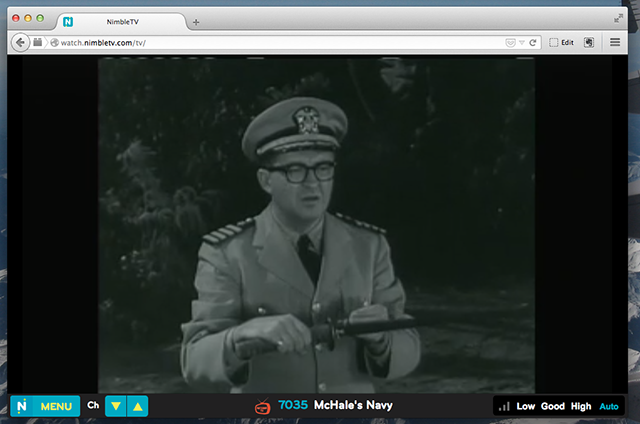Image resolution: width=640 pixels, height=424 pixels.
Task: Click the playing video frame
Action: (316, 226)
